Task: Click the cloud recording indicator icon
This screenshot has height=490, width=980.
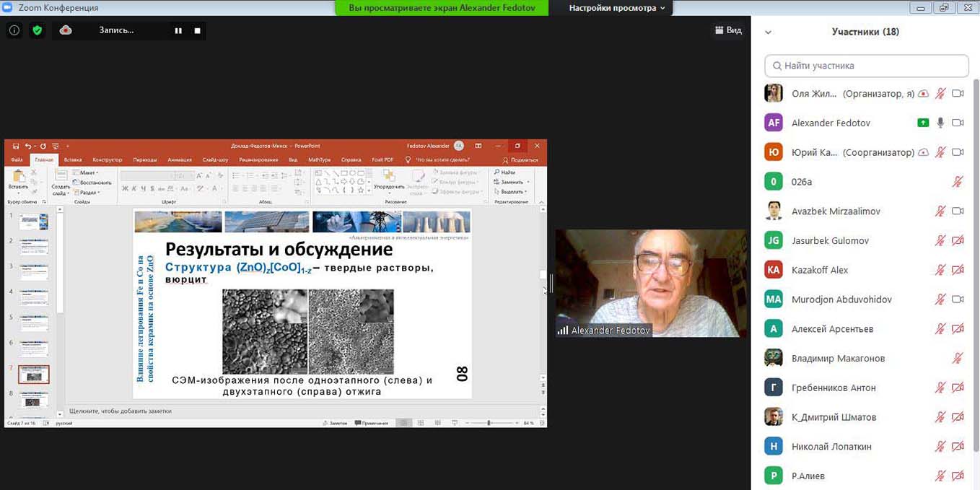Action: click(66, 30)
